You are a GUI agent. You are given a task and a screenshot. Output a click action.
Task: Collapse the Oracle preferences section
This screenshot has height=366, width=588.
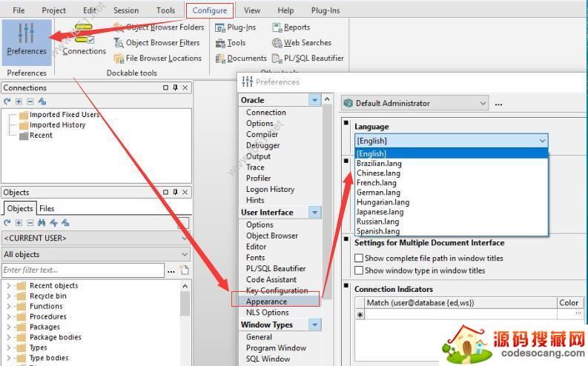[x=314, y=100]
